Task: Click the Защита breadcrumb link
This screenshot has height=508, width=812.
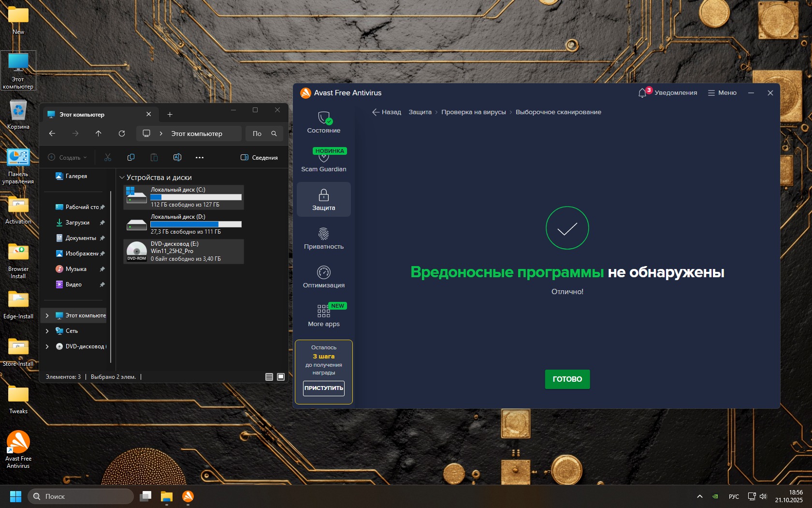Action: tap(420, 112)
